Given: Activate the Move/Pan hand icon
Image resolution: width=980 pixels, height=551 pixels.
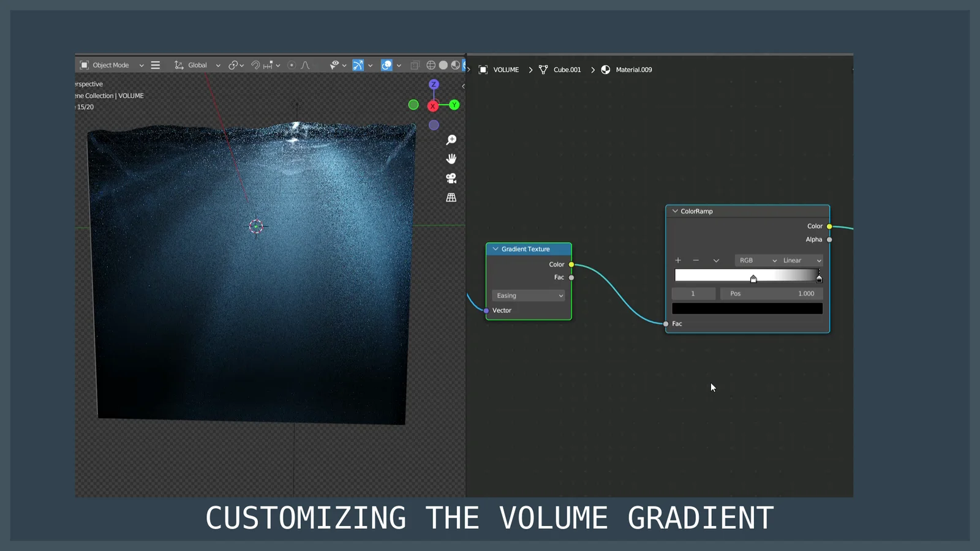Looking at the screenshot, I should click(x=451, y=159).
